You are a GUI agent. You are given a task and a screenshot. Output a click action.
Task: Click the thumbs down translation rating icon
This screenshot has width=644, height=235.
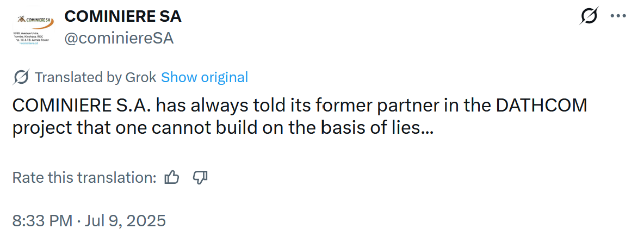pyautogui.click(x=201, y=177)
